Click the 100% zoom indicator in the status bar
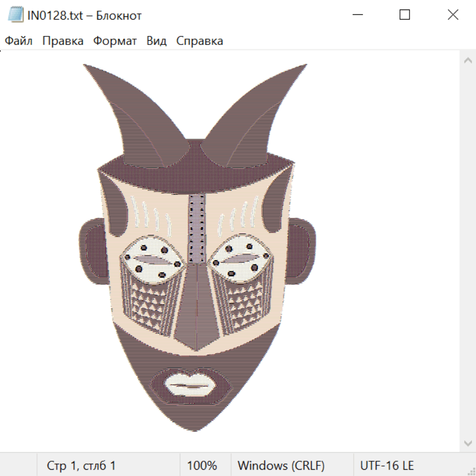 [202, 465]
